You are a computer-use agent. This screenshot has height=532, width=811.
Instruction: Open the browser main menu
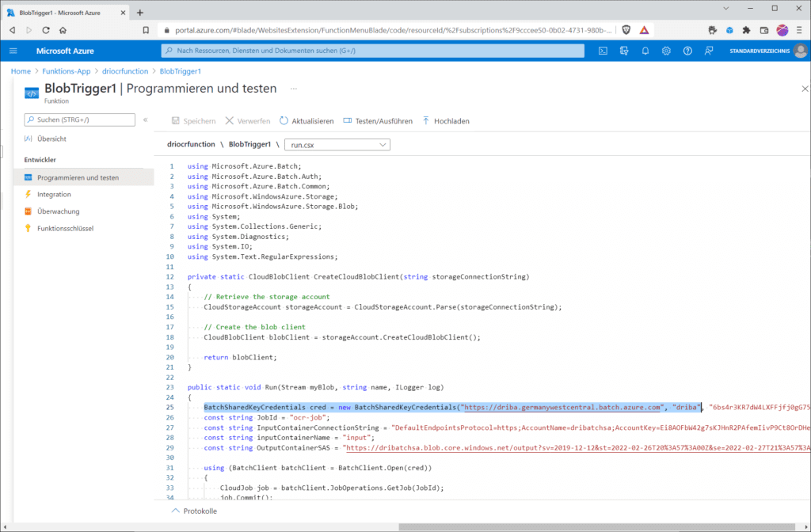(799, 30)
